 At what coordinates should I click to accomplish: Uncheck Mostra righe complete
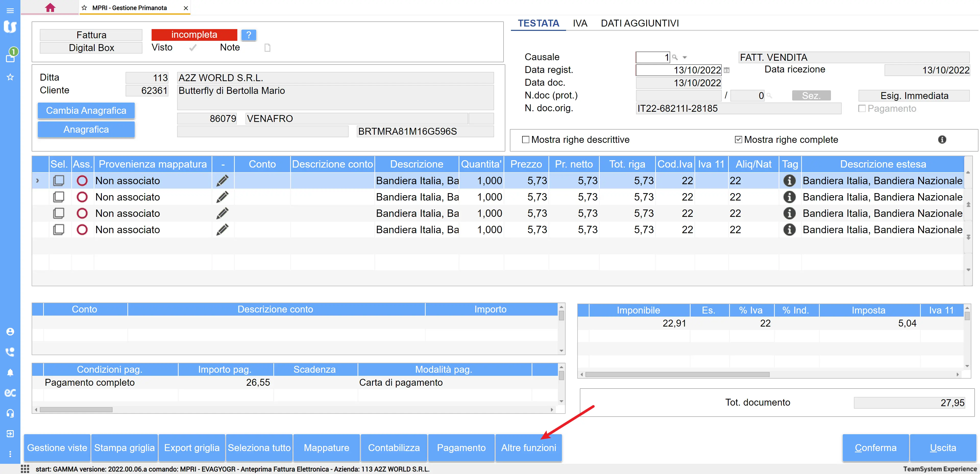[738, 140]
